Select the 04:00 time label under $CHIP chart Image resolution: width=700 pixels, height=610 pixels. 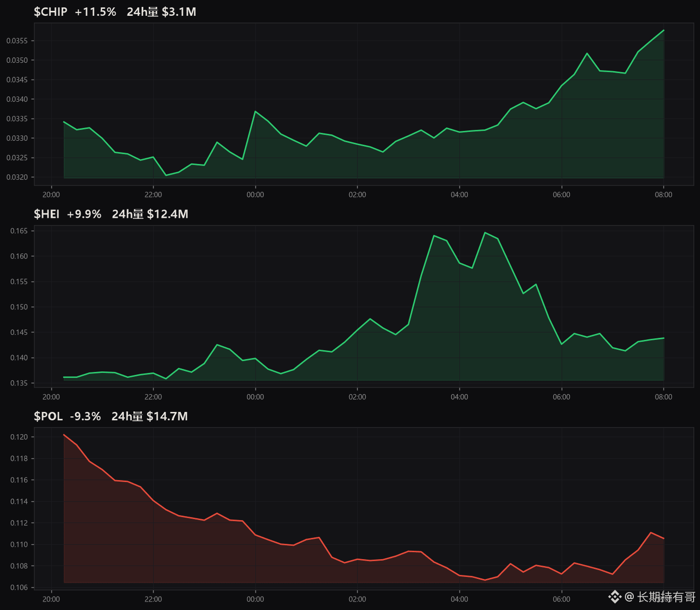pos(459,195)
